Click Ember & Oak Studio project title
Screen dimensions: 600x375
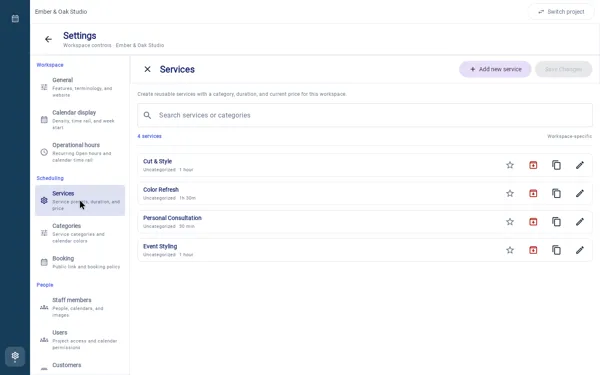click(x=61, y=11)
